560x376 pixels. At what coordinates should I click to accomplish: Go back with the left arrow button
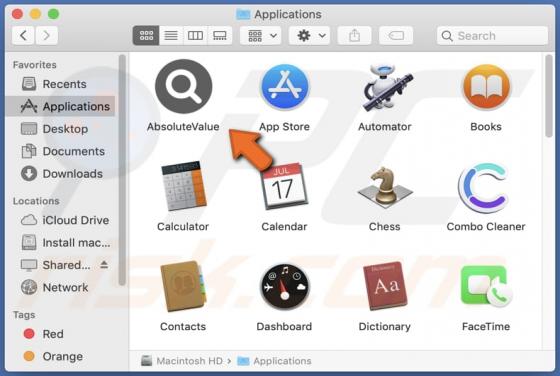24,35
